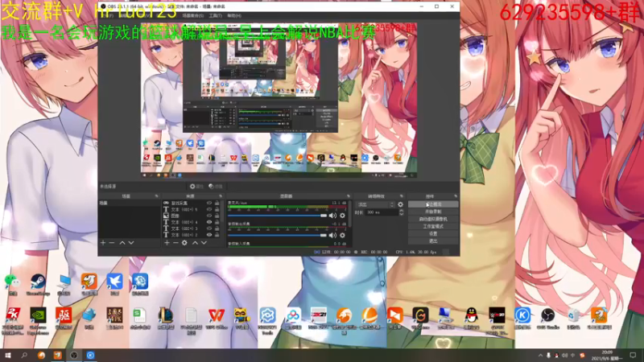Click desktop audio volume slider
644x362 pixels.
pos(277,235)
